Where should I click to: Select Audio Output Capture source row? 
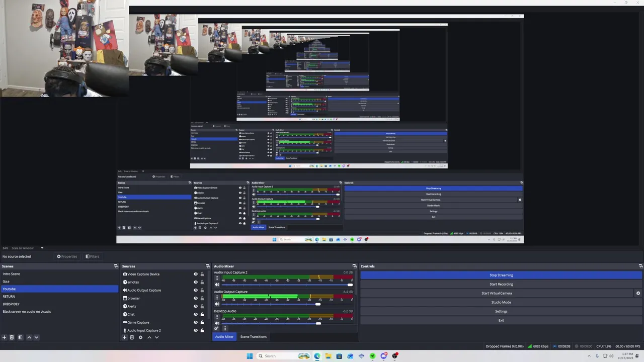coord(164,290)
